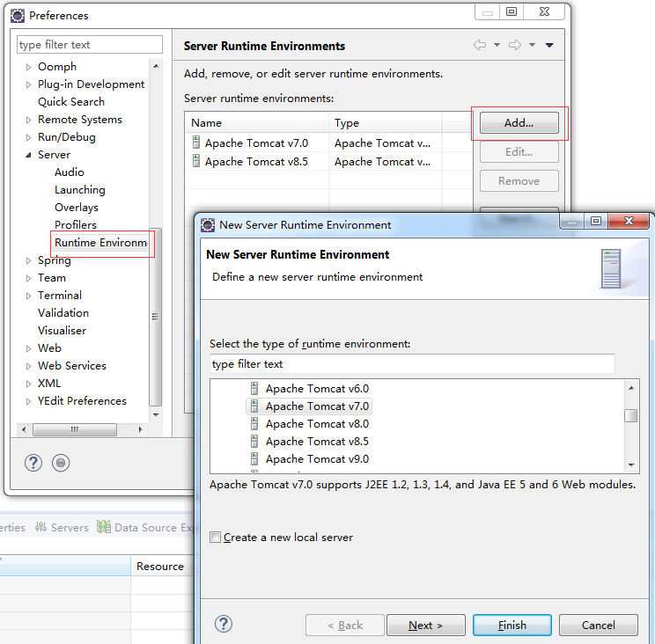Choose Apache Tomcat v9.0 runtime type
The width and height of the screenshot is (655, 644).
tap(317, 458)
